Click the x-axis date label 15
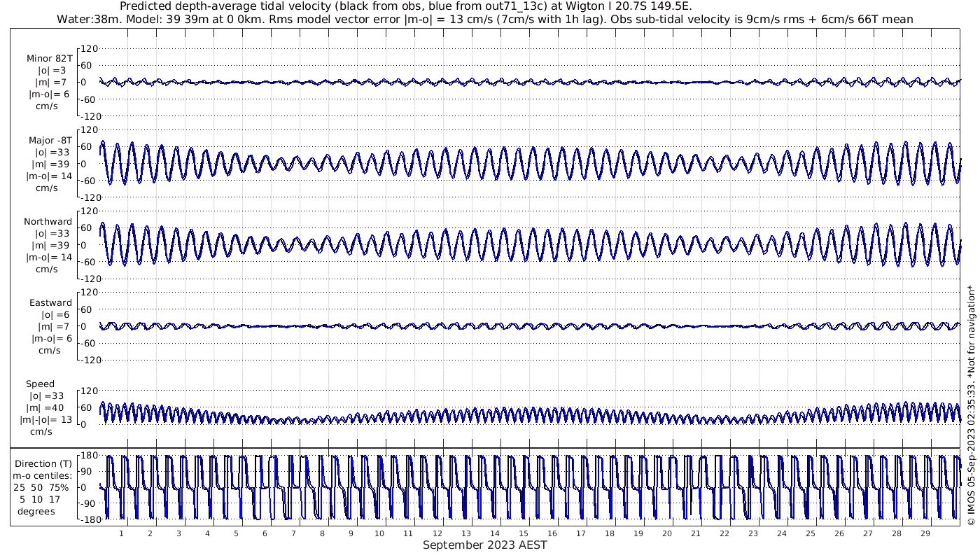The height and width of the screenshot is (560, 980). coord(522,533)
